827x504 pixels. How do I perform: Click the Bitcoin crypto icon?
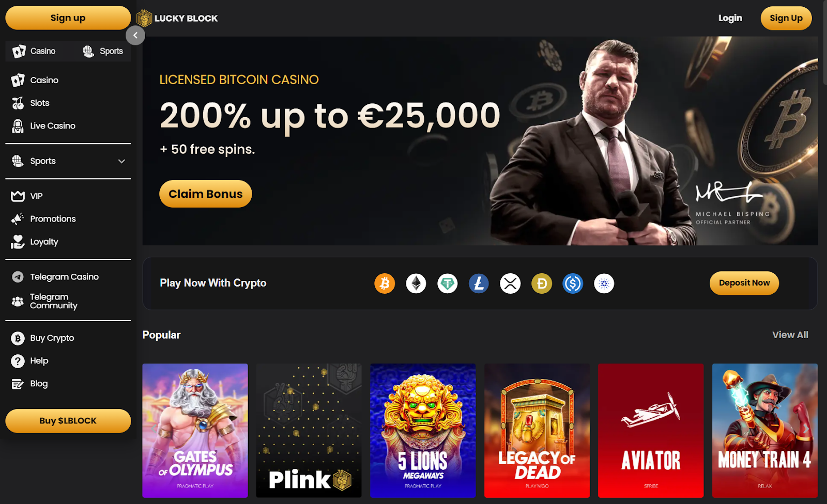pos(385,283)
